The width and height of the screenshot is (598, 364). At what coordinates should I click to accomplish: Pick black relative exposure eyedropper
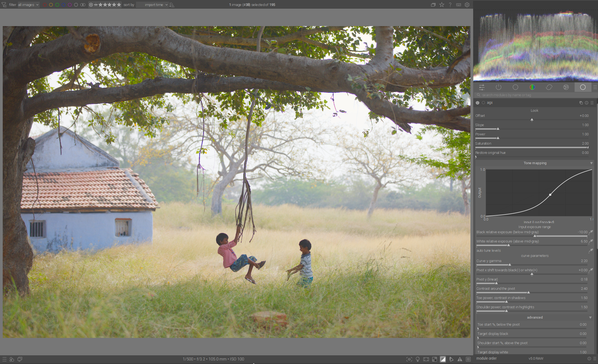tap(591, 232)
